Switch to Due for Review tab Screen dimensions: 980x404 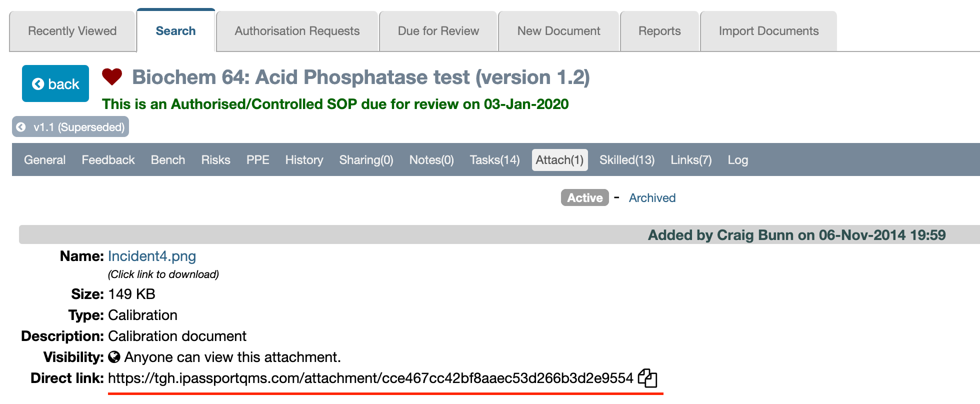(438, 31)
